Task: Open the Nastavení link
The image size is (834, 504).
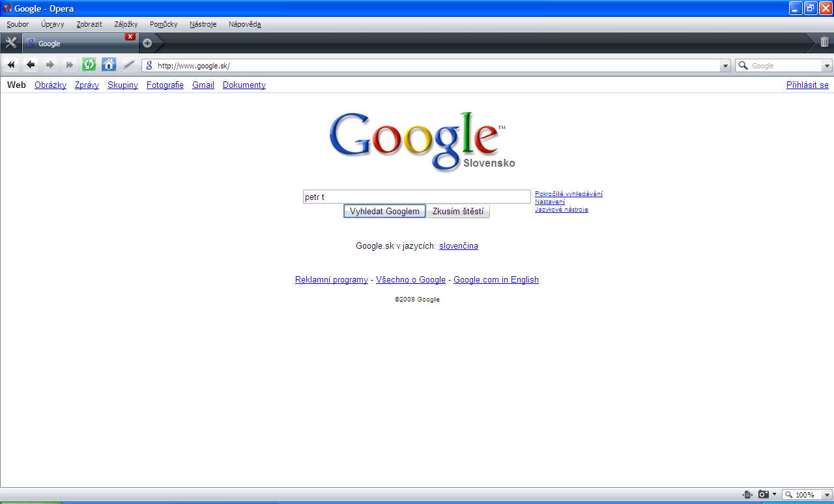Action: [x=550, y=201]
